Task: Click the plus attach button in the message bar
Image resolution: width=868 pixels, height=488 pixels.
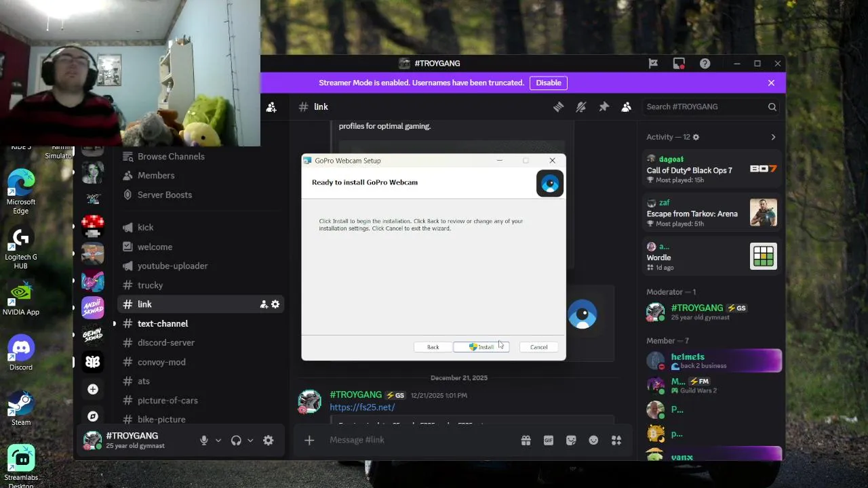Action: 309,441
